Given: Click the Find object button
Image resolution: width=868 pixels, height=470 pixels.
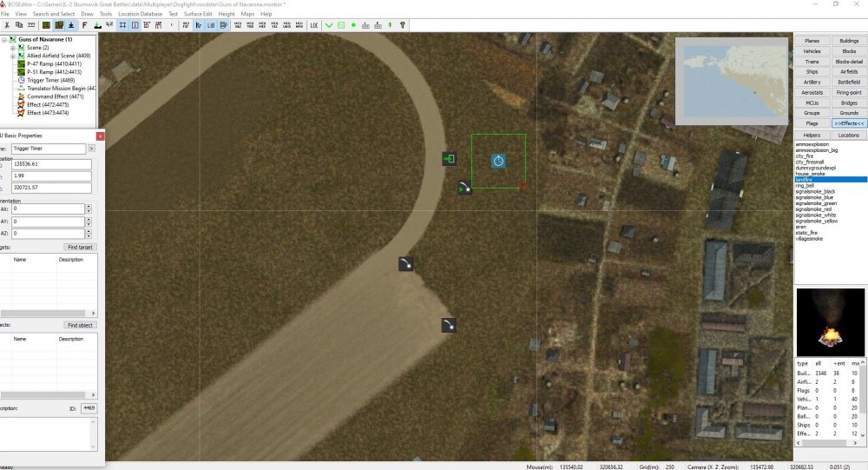Looking at the screenshot, I should 80,325.
